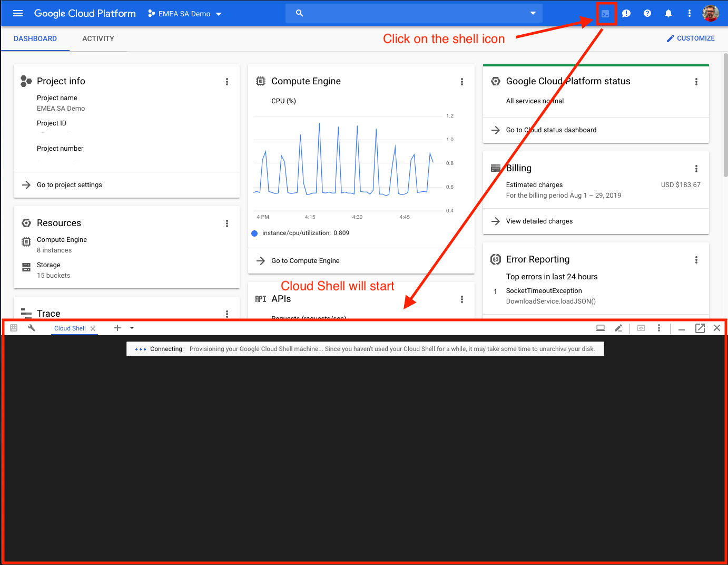Screen dimensions: 728x565
Task: Click the APIs card title
Action: point(281,299)
